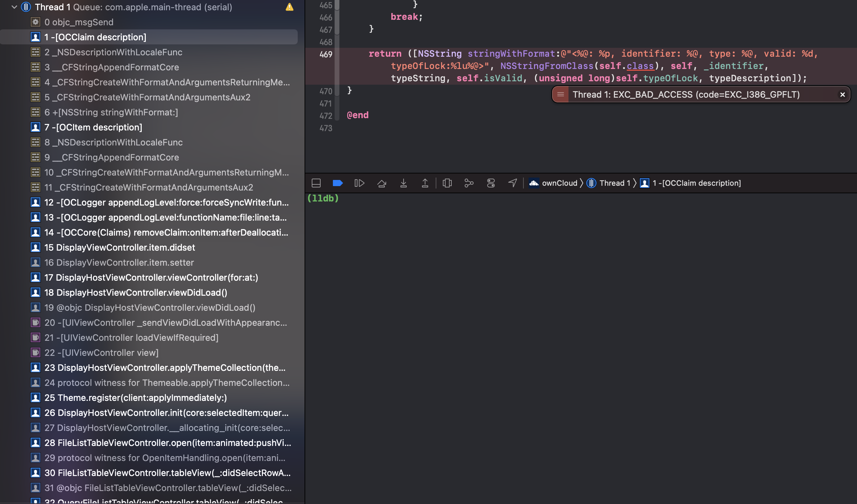This screenshot has width=857, height=504.
Task: Select frame 3 __CFStringAppendFormatCore
Action: coord(149,67)
